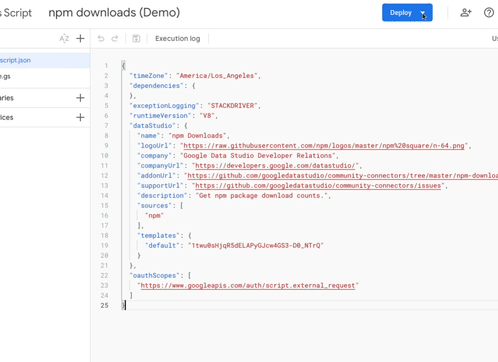Open the supportUrl community-connectors issues link
This screenshot has width=498, height=362.
(318, 186)
